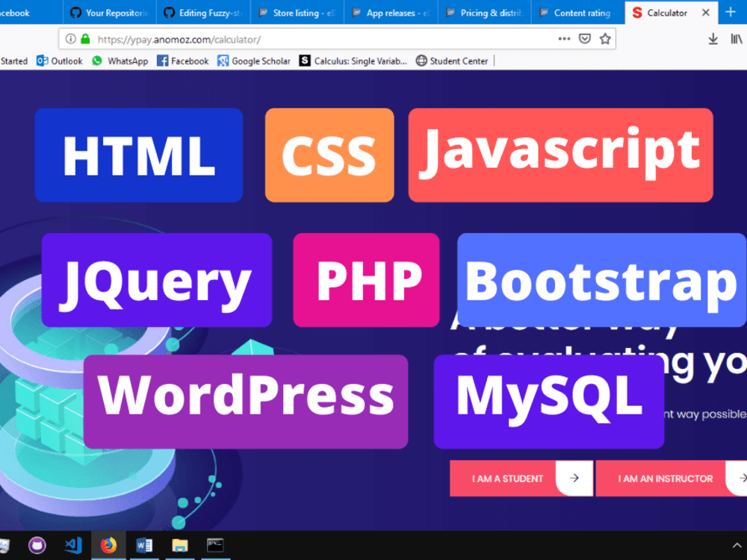Click the WordPress label box
Image resolution: width=747 pixels, height=560 pixels.
click(x=246, y=402)
